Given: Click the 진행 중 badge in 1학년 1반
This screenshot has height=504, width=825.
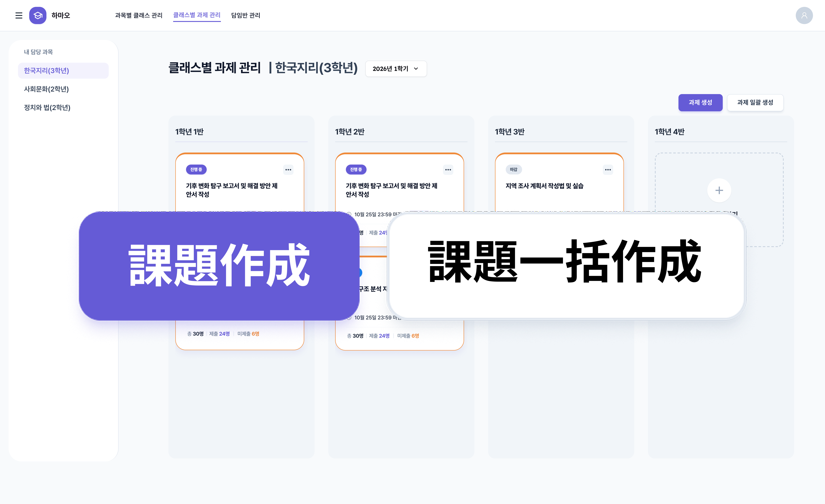Looking at the screenshot, I should [196, 170].
